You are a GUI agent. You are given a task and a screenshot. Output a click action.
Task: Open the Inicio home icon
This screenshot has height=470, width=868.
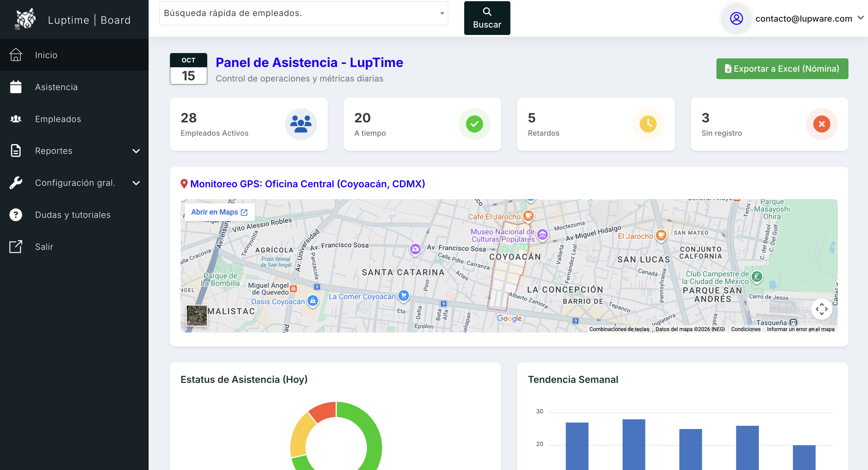click(x=16, y=55)
